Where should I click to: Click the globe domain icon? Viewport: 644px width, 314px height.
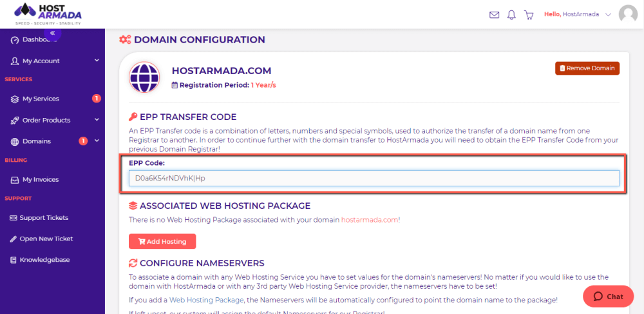click(x=144, y=77)
